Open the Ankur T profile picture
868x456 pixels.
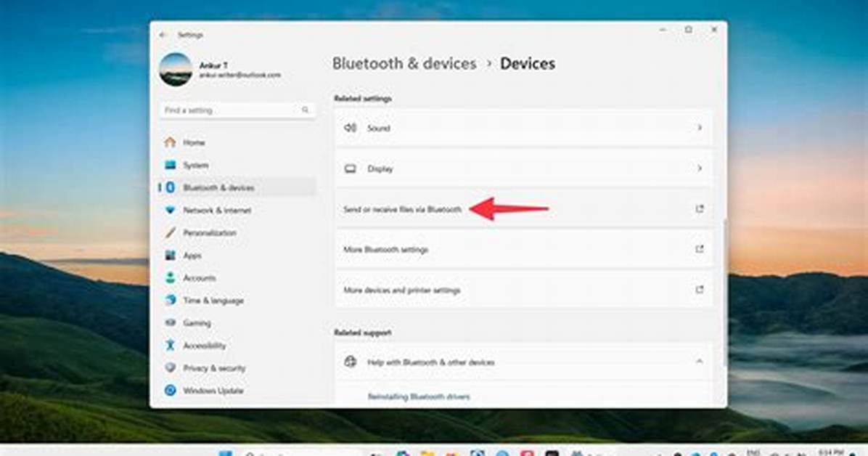click(176, 70)
